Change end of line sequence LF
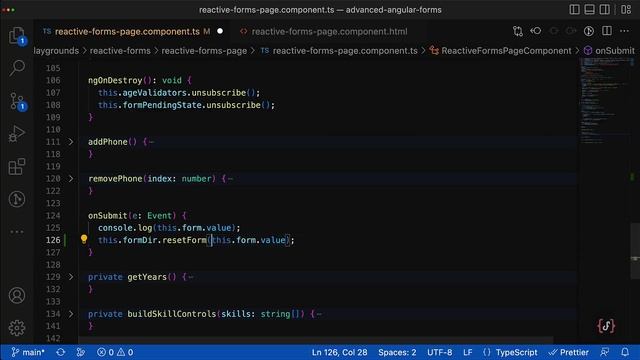This screenshot has width=640, height=360. [x=468, y=352]
